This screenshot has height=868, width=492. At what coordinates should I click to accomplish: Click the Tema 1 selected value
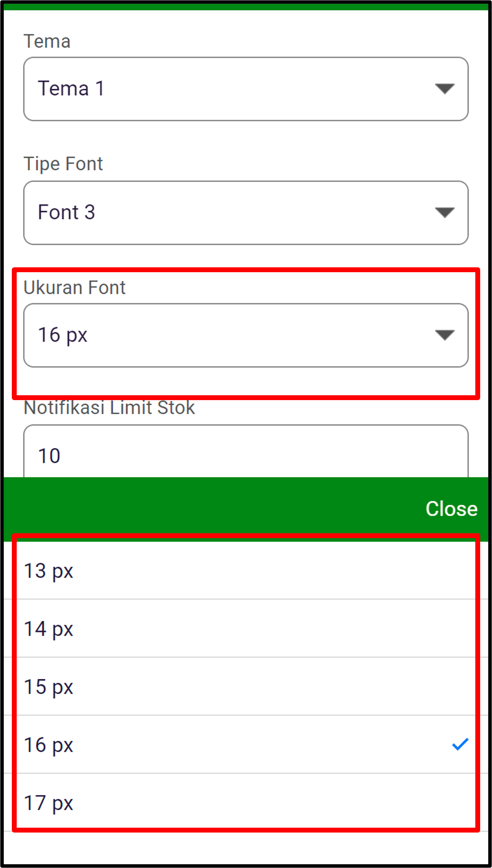pos(71,88)
